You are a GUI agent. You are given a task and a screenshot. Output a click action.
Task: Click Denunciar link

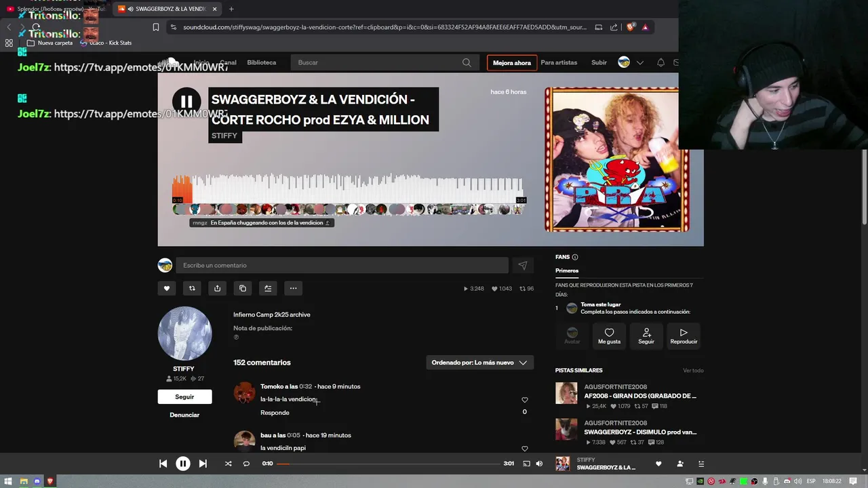point(184,415)
